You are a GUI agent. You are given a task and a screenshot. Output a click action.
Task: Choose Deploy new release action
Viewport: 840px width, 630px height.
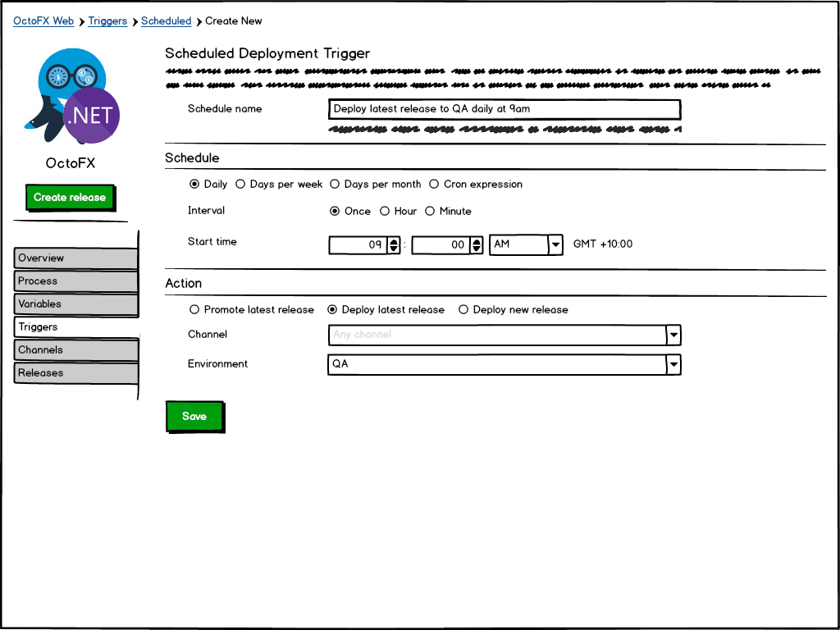click(463, 310)
